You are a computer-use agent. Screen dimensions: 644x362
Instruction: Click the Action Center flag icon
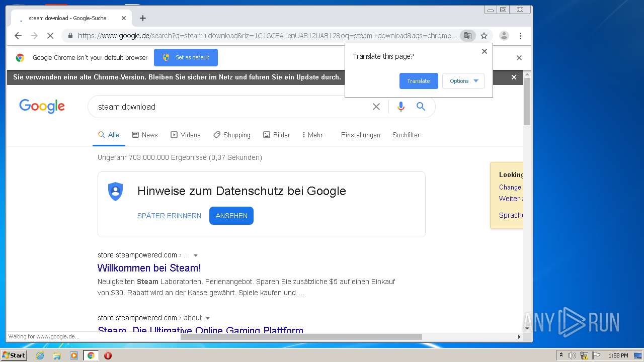(x=596, y=355)
